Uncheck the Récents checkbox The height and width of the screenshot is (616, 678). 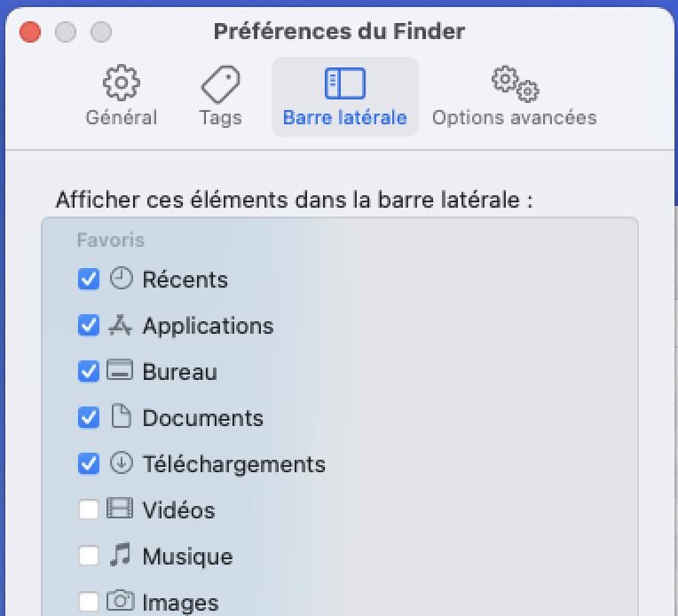(89, 280)
